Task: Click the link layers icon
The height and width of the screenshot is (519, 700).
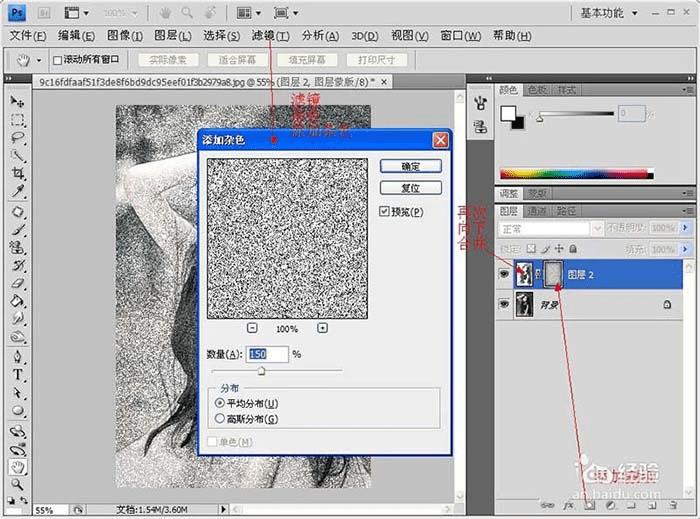Action: [547, 505]
